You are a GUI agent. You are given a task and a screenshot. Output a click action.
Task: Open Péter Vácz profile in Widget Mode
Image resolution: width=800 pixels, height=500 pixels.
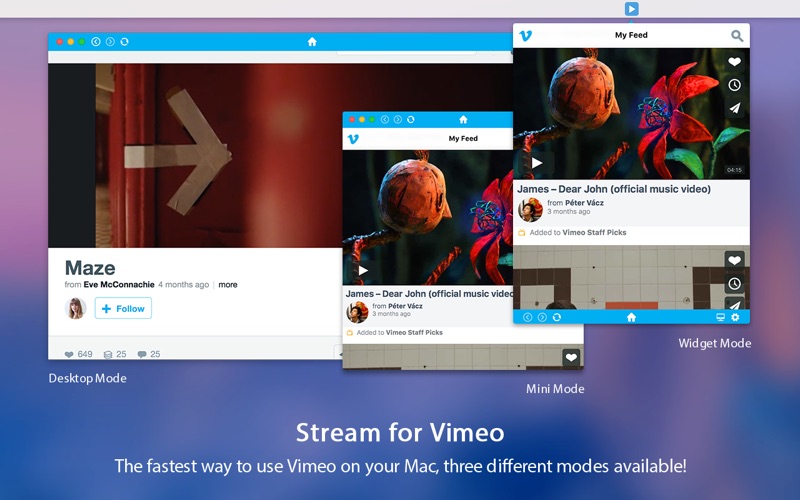pyautogui.click(x=584, y=203)
